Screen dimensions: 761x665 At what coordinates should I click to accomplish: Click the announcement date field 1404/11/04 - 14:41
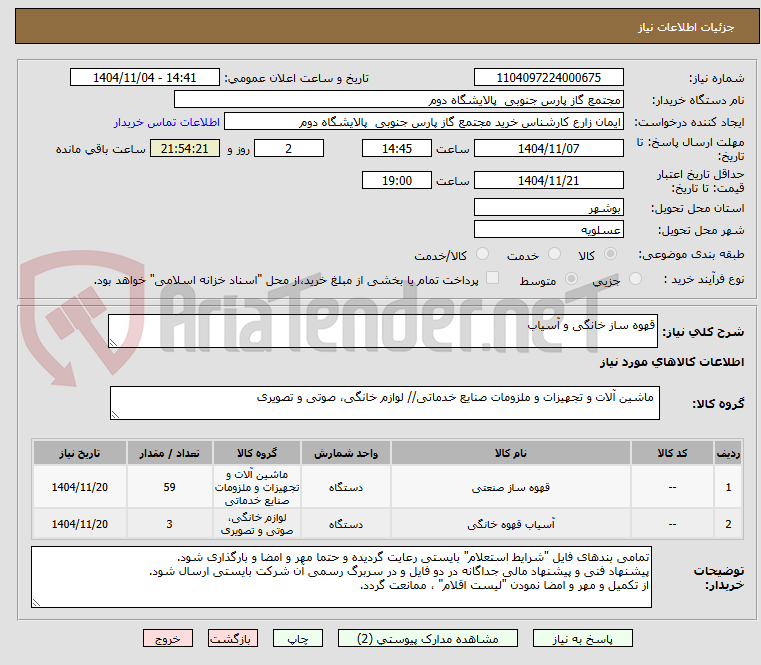[x=145, y=78]
